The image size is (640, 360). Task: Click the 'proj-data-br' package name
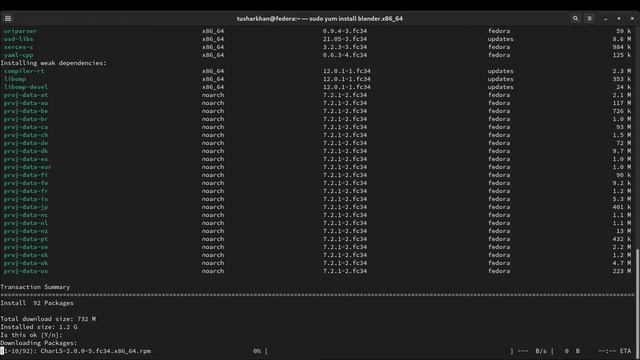pos(26,119)
